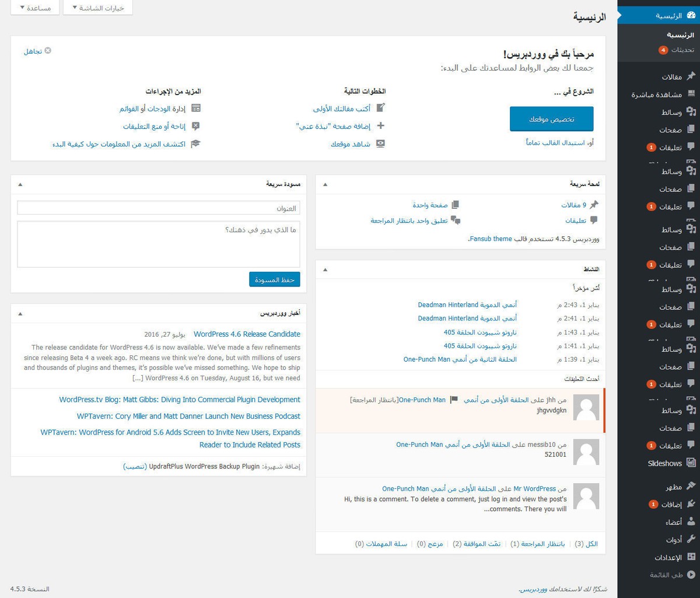Screen dimensions: 700x598
Task: Filter comments by الكل (3)
Action: click(x=586, y=544)
